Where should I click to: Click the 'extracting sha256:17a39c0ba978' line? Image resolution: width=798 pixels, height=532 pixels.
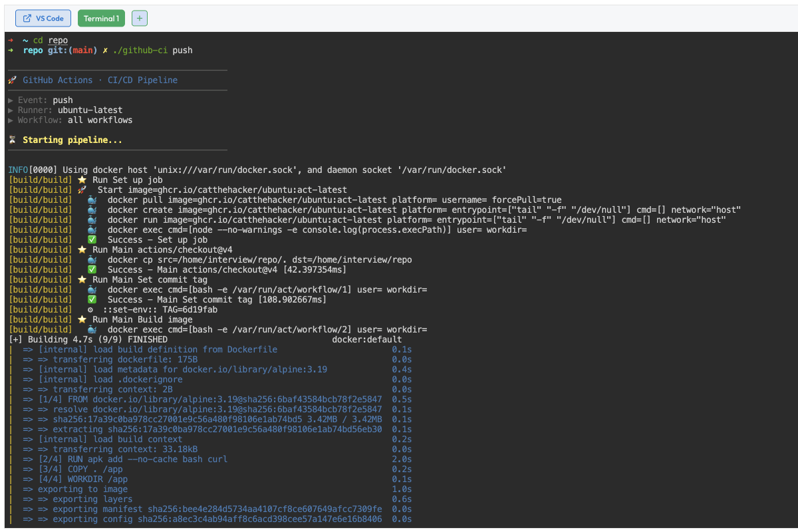[x=209, y=430]
